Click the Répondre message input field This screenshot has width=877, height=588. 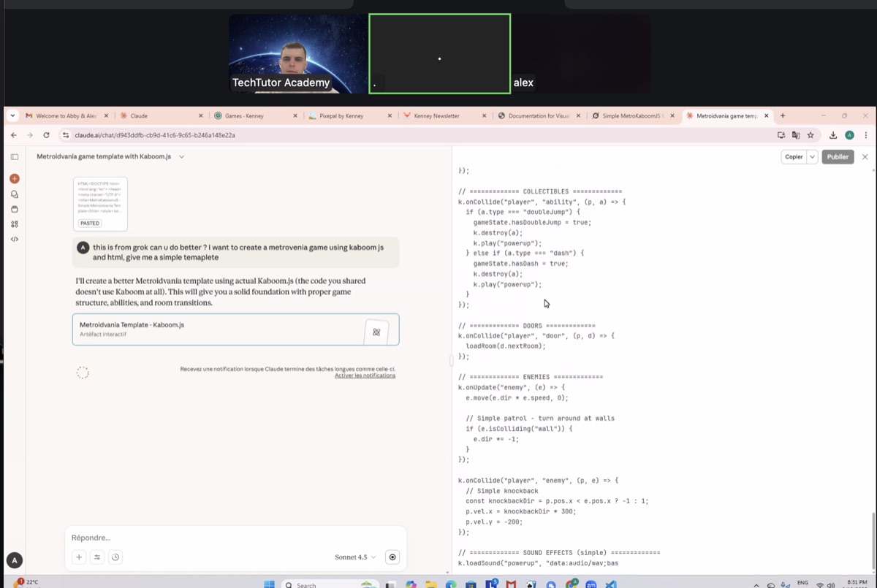pos(234,538)
